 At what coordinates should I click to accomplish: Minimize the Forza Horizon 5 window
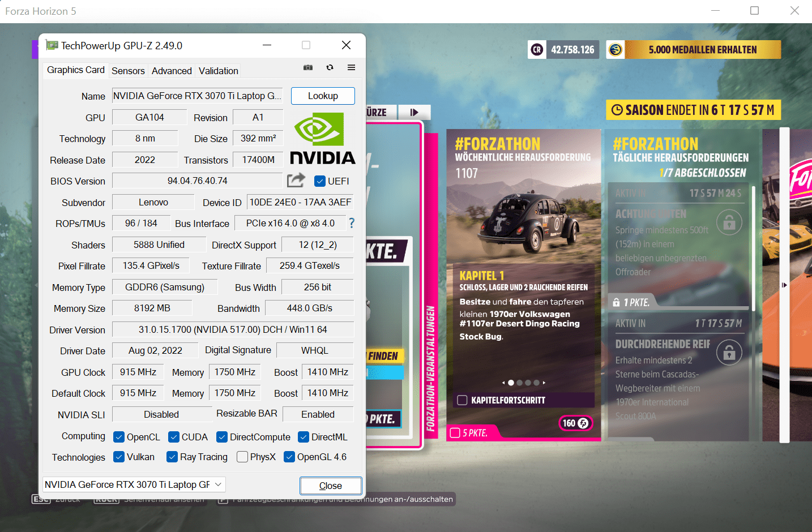[x=715, y=11]
